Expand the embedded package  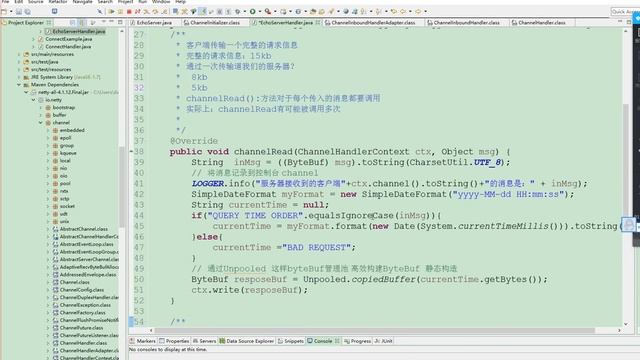(48, 131)
